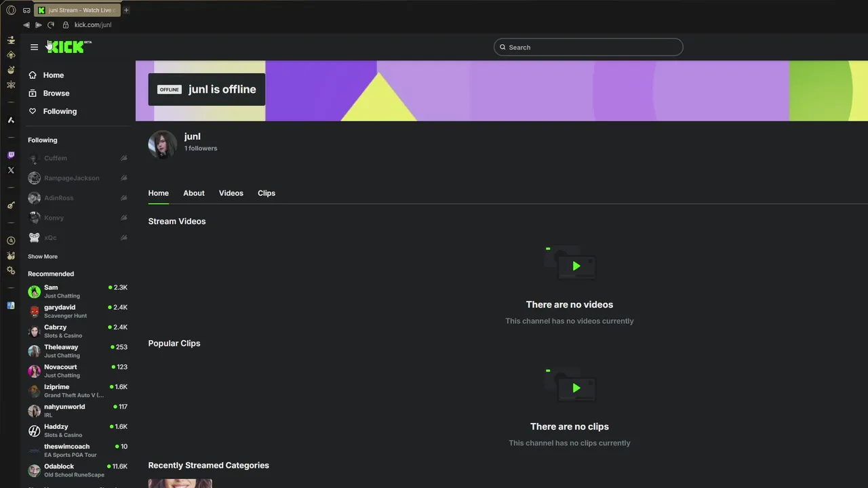Click the 'Recommended' section heading
Screen dimensions: 868x488
tap(51, 274)
